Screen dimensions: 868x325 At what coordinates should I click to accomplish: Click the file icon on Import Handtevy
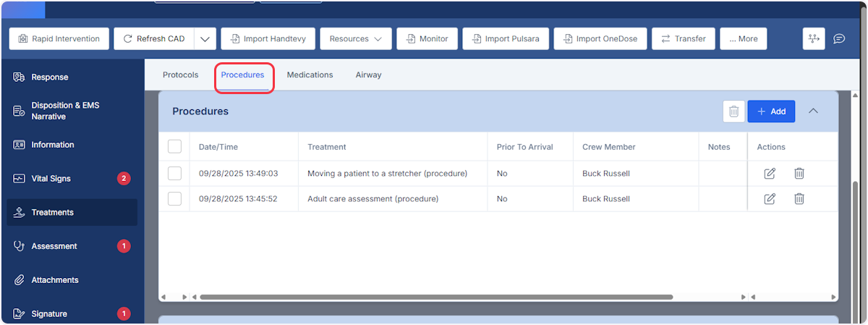click(x=236, y=39)
